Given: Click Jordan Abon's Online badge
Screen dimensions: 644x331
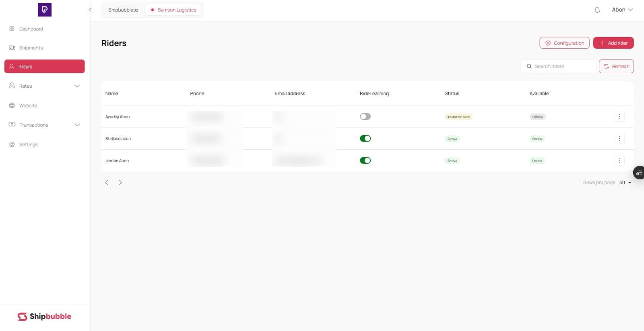Looking at the screenshot, I should [537, 161].
